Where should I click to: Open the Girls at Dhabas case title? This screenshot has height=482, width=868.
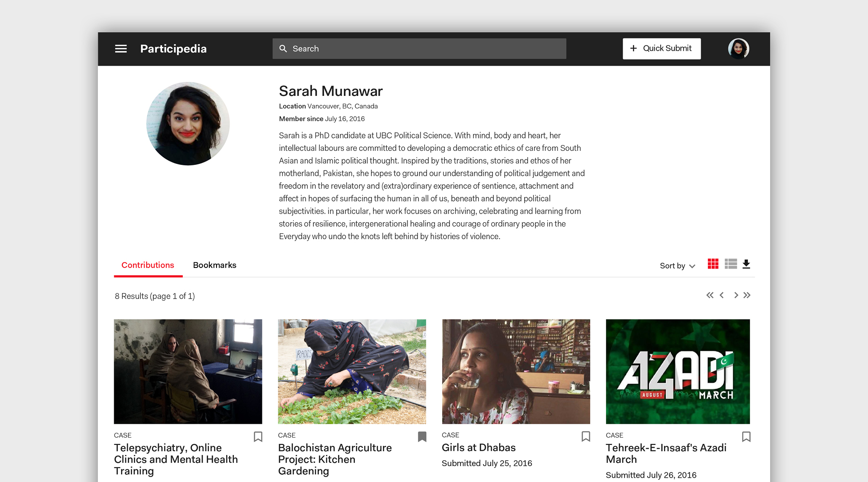pyautogui.click(x=479, y=448)
